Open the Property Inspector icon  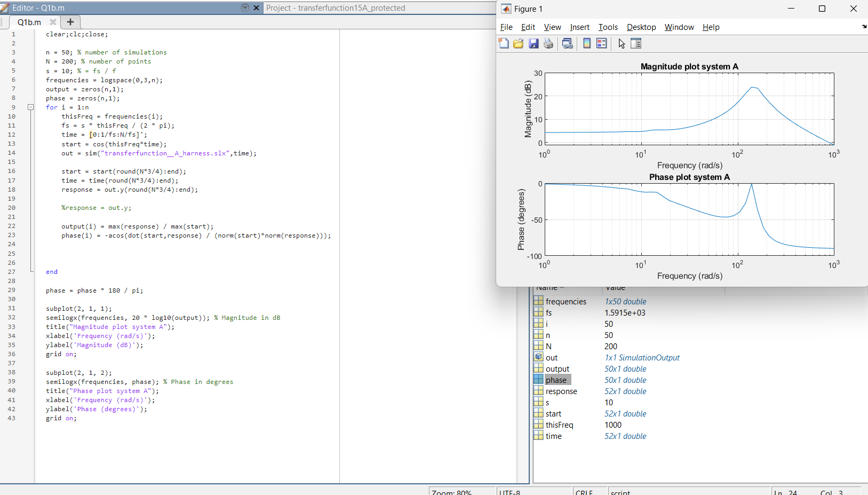636,44
